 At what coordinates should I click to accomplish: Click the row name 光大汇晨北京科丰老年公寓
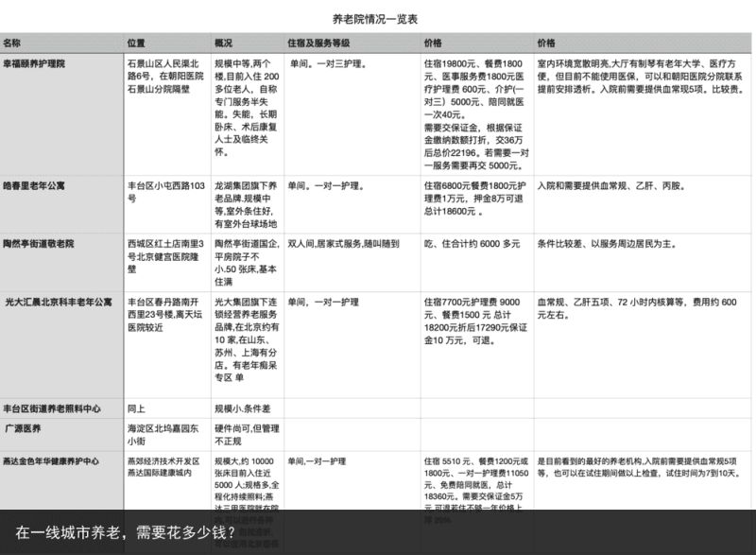pyautogui.click(x=59, y=303)
